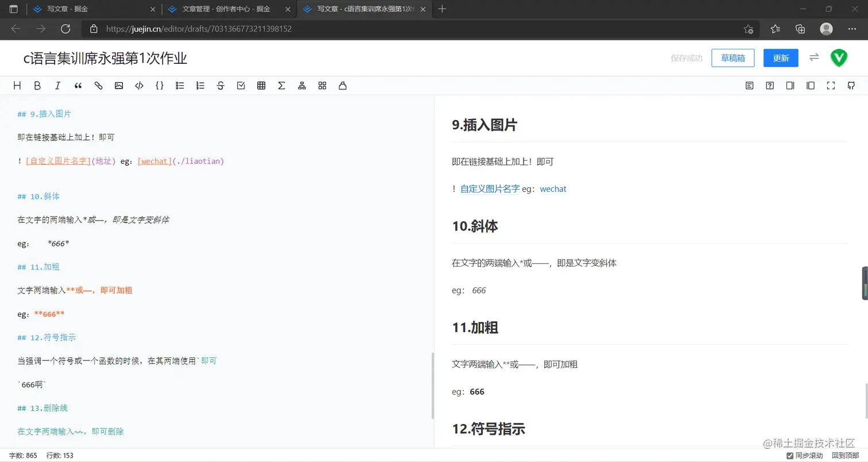
Task: Insert an unordered bullet list
Action: [180, 86]
